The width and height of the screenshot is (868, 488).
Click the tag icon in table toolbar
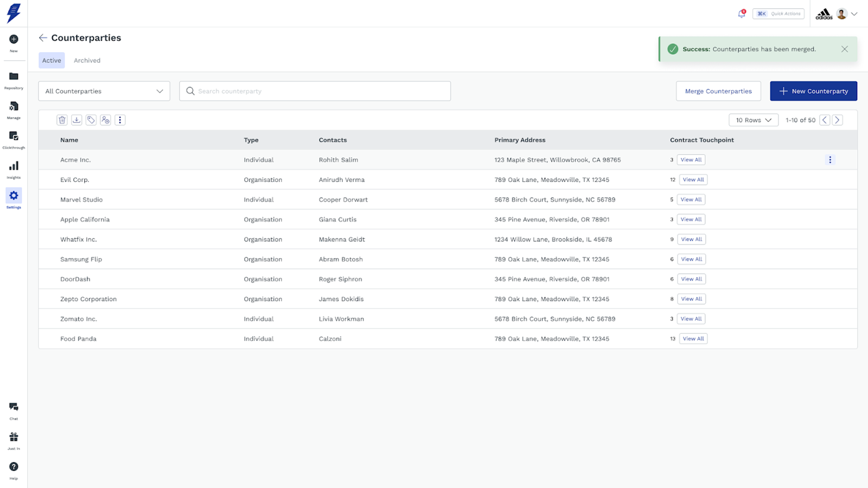91,120
